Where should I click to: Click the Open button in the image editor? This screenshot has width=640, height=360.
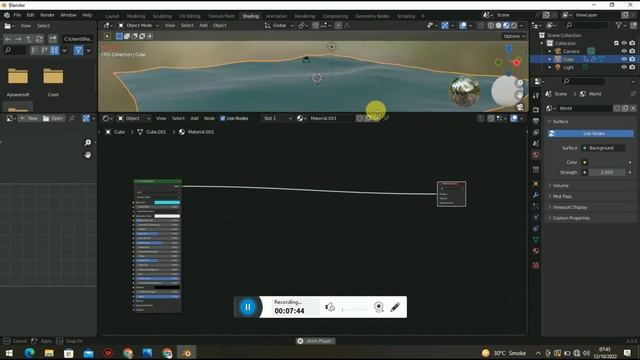53,118
